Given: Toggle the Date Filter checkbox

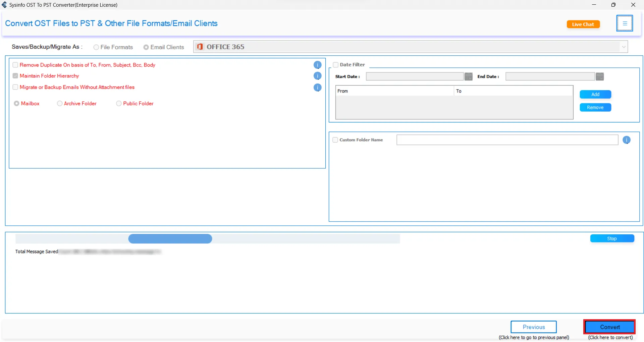Looking at the screenshot, I should pos(335,65).
